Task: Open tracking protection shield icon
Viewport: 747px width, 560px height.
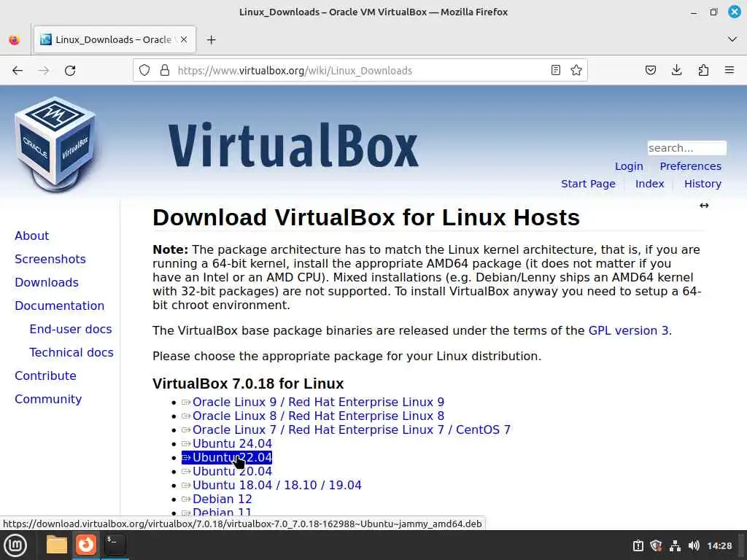Action: click(144, 71)
